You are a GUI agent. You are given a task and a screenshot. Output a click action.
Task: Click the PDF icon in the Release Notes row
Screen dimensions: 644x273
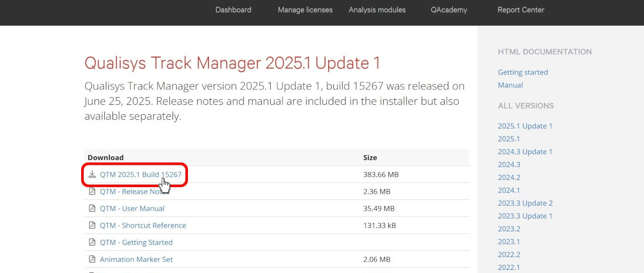pyautogui.click(x=92, y=191)
